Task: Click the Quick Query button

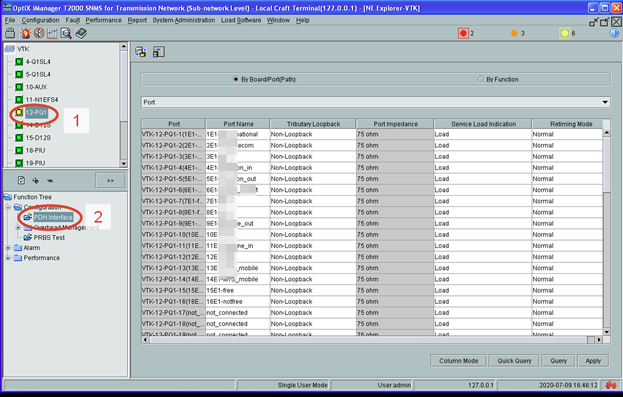Action: (x=514, y=361)
